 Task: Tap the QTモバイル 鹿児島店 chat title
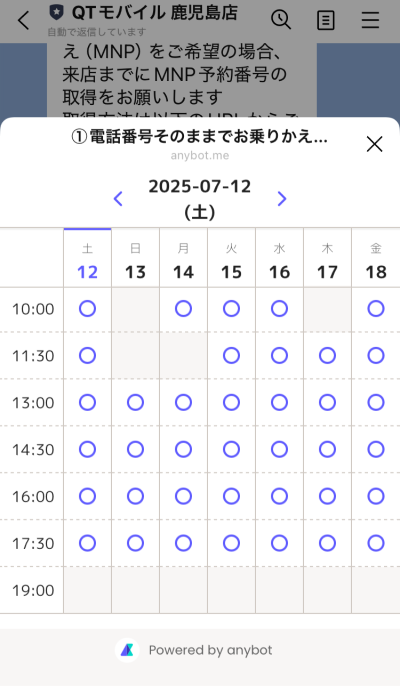pyautogui.click(x=154, y=13)
